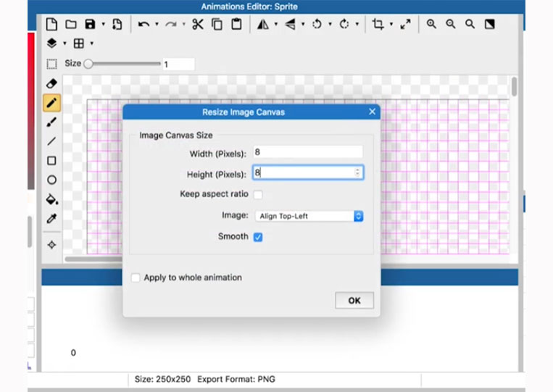Click the canvas vertical scrollbar
Screen dimensions: 553x392
(514, 86)
